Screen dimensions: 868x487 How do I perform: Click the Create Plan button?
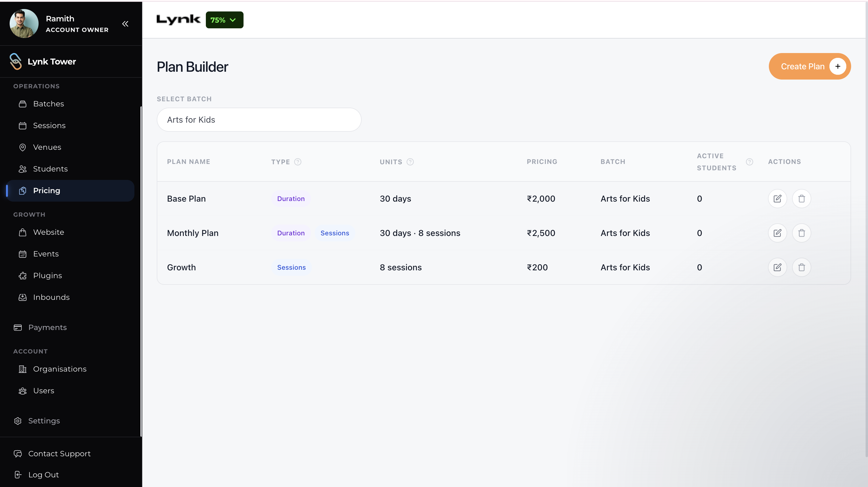point(810,66)
